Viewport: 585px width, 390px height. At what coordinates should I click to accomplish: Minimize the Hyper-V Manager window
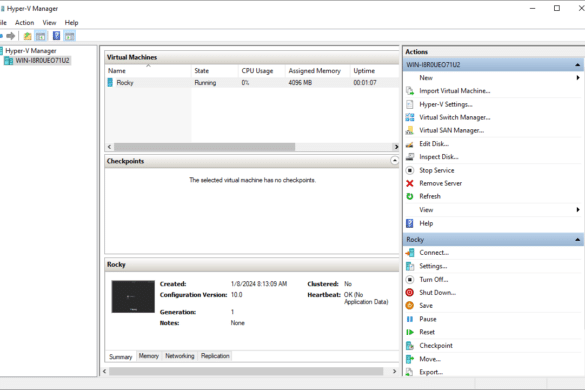pyautogui.click(x=532, y=8)
